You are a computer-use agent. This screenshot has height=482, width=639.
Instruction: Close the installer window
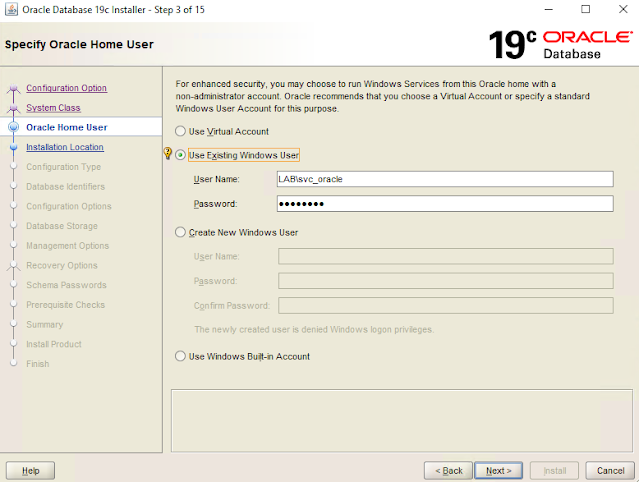(623, 9)
